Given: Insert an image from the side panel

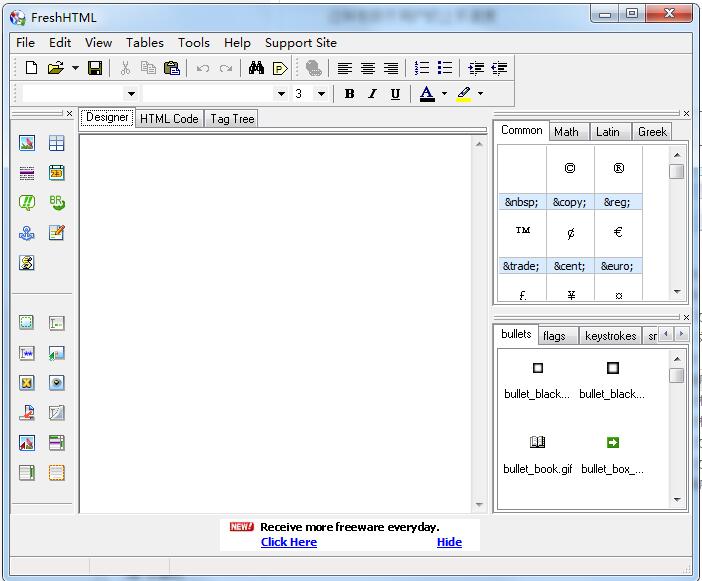Looking at the screenshot, I should (x=27, y=143).
